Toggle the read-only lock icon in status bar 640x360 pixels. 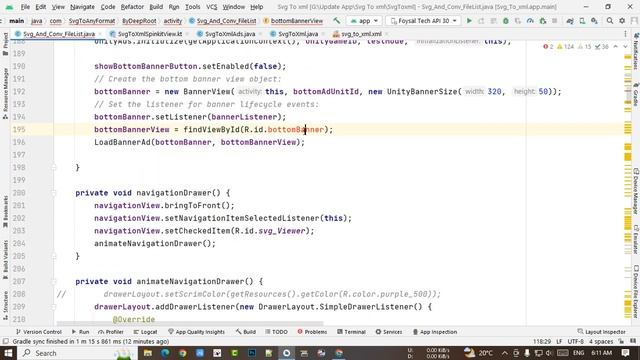621,341
